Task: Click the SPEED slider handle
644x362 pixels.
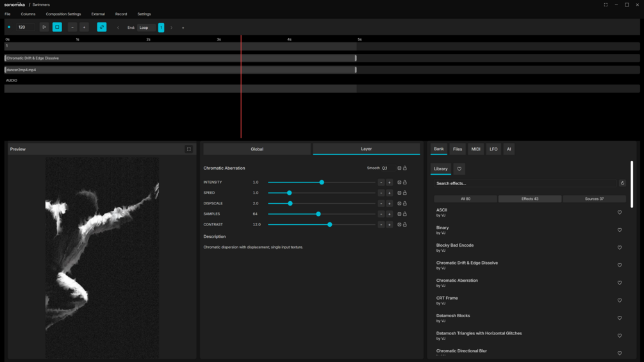Action: tap(289, 193)
